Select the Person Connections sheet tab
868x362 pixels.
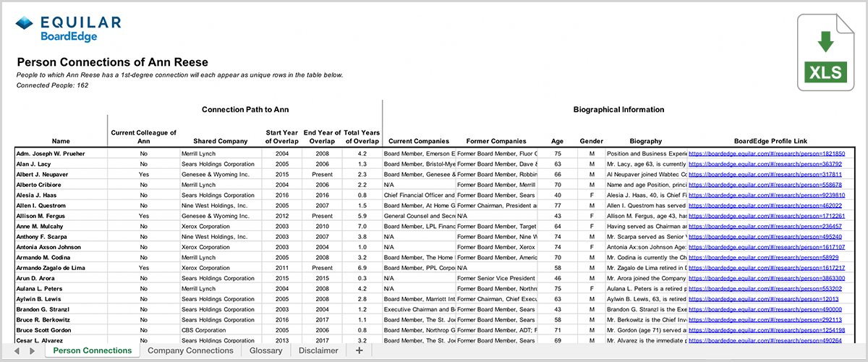click(x=93, y=350)
